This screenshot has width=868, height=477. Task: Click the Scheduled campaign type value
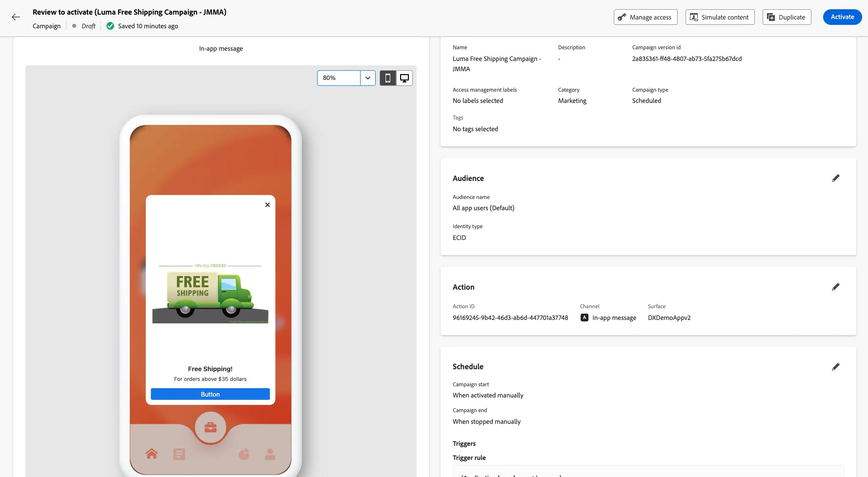[646, 100]
